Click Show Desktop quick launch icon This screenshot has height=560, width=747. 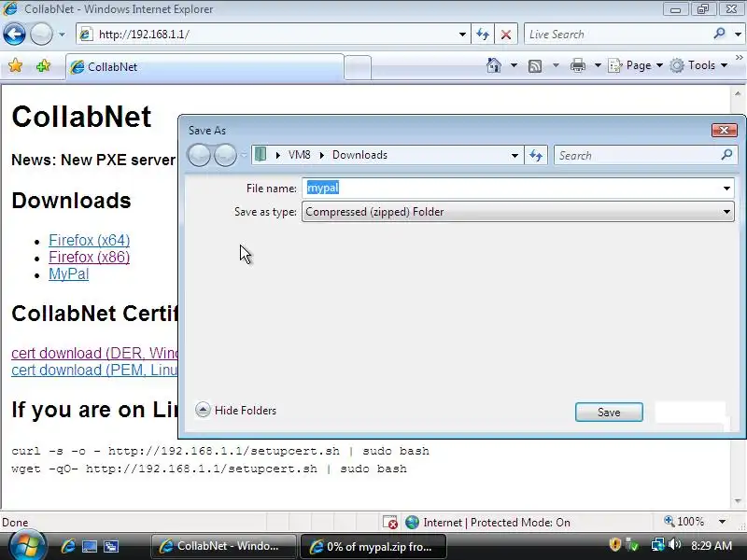click(x=90, y=546)
